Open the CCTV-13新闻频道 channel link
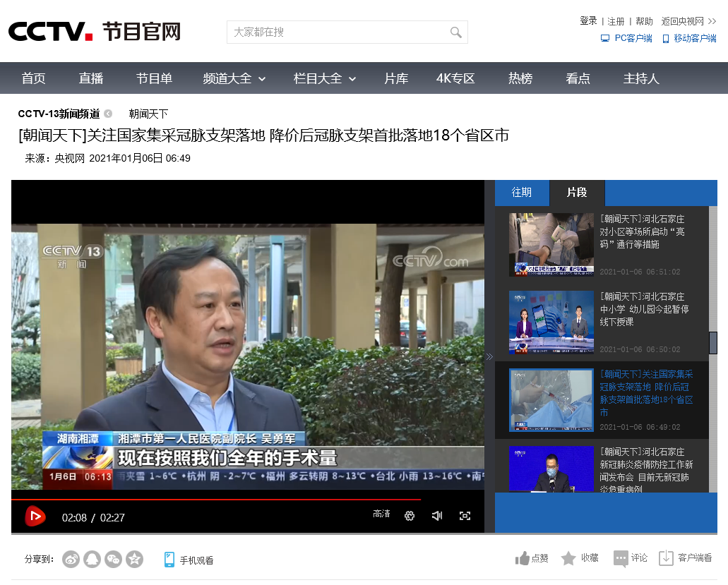Screen dimensions: 728x585 [x=59, y=114]
